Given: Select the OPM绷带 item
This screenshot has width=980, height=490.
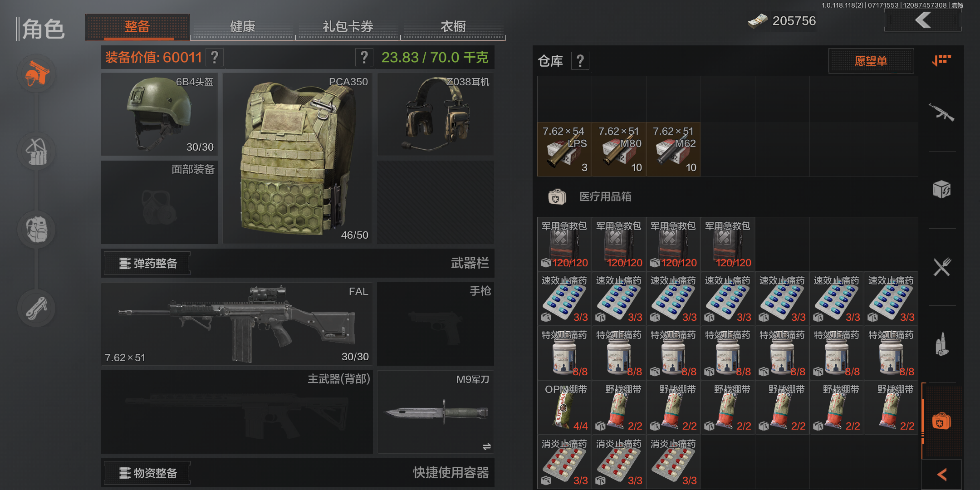Looking at the screenshot, I should (x=564, y=407).
